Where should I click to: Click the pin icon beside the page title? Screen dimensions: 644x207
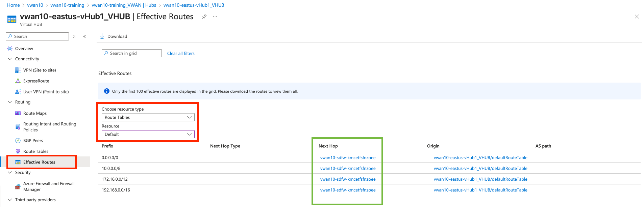pyautogui.click(x=204, y=17)
